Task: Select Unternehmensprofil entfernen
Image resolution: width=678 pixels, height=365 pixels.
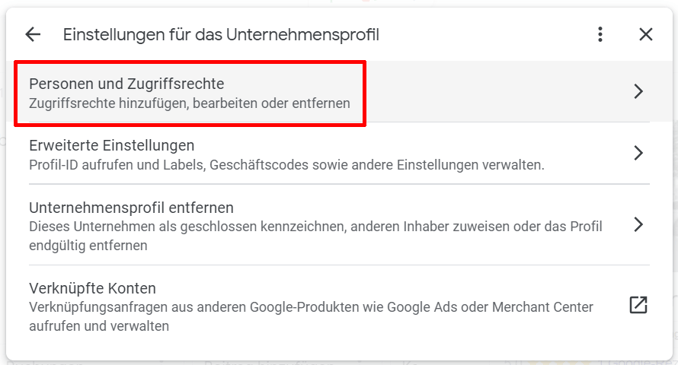Action: pos(339,225)
